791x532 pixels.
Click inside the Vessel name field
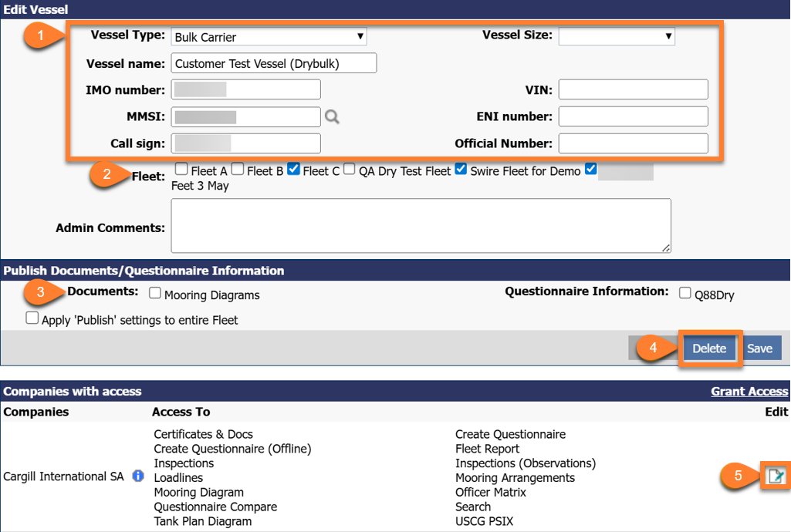pos(273,62)
